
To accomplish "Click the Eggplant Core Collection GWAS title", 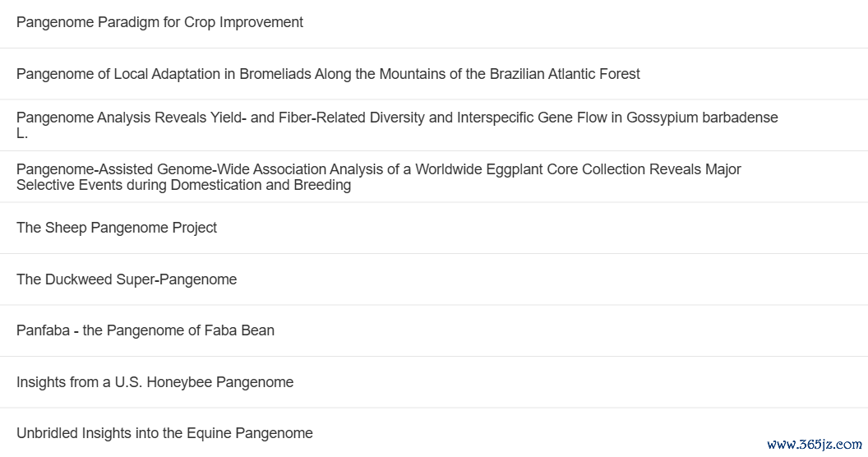I will [379, 177].
